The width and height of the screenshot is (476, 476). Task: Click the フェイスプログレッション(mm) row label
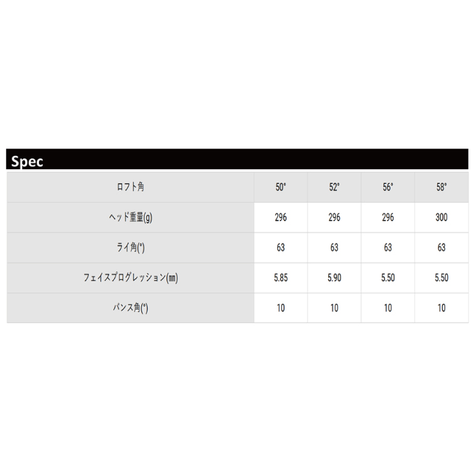pyautogui.click(x=131, y=278)
